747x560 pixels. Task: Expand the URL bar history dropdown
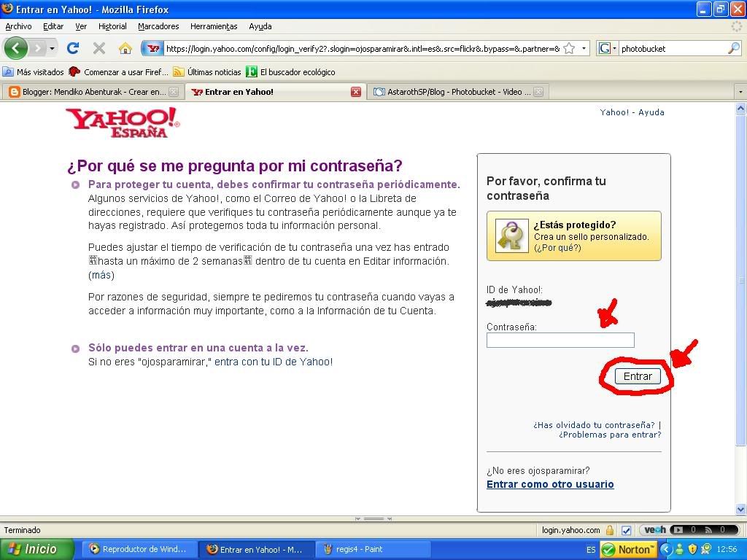(584, 48)
